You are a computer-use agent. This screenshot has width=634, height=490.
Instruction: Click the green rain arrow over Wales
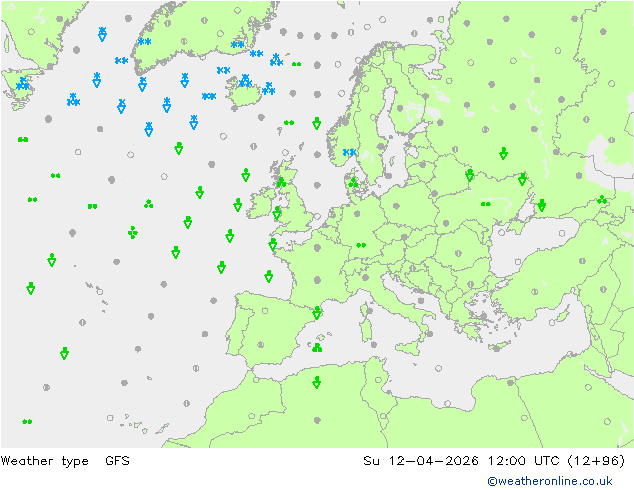pyautogui.click(x=277, y=213)
